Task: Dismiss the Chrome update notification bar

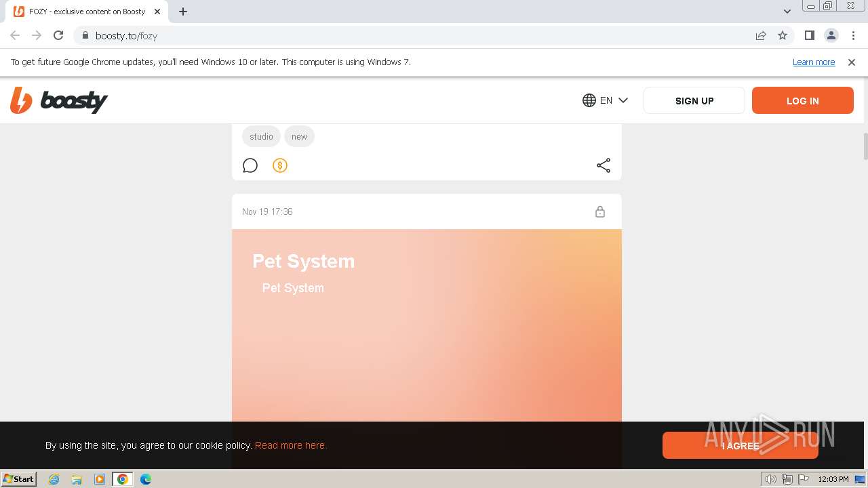Action: point(852,62)
